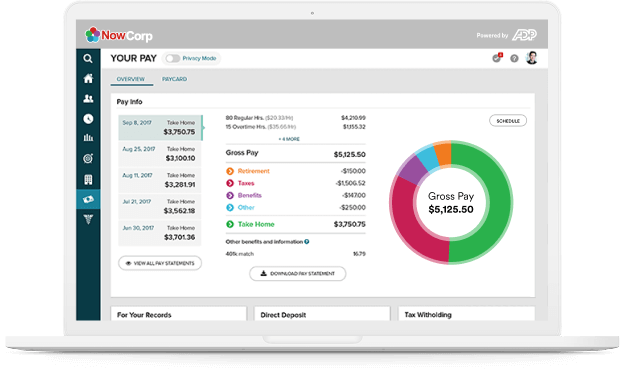Open the search icon in sidebar
This screenshot has height=370, width=620.
coord(88,59)
